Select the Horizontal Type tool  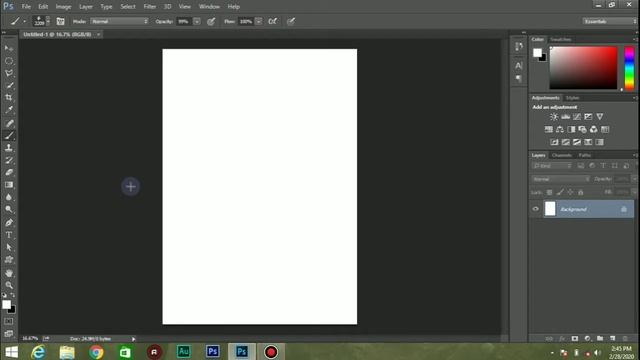[9, 235]
